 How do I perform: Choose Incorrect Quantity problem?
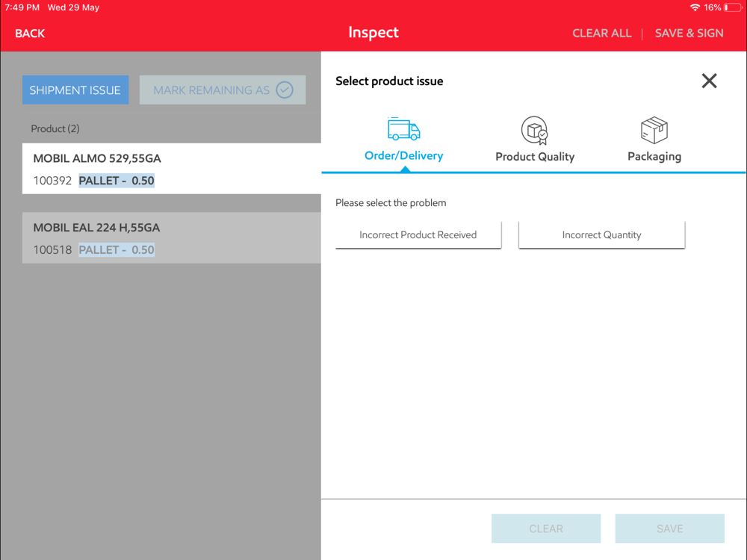pyautogui.click(x=601, y=234)
